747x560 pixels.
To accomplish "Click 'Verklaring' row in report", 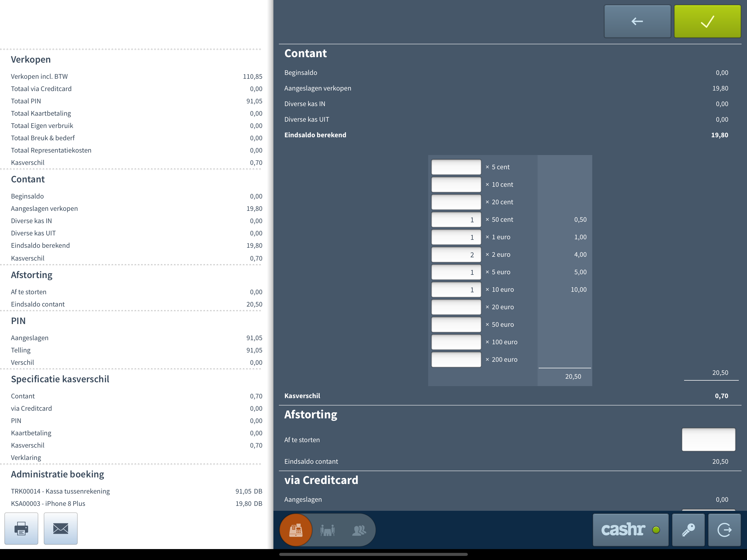I will point(136,458).
